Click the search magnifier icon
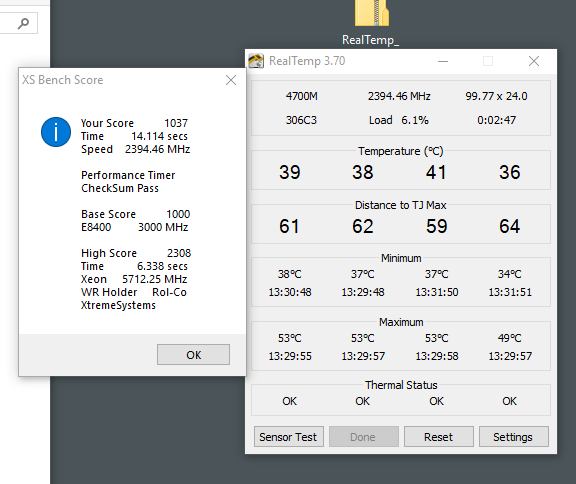The height and width of the screenshot is (484, 576). (x=23, y=24)
